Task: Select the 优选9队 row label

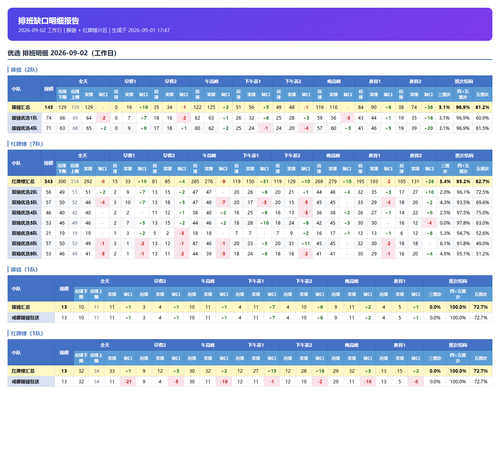Action: 25,254
